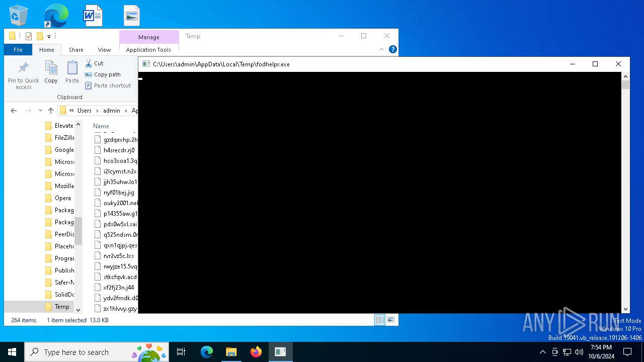Click Paste shortcut in the ribbon
The width and height of the screenshot is (644, 362).
pyautogui.click(x=108, y=85)
